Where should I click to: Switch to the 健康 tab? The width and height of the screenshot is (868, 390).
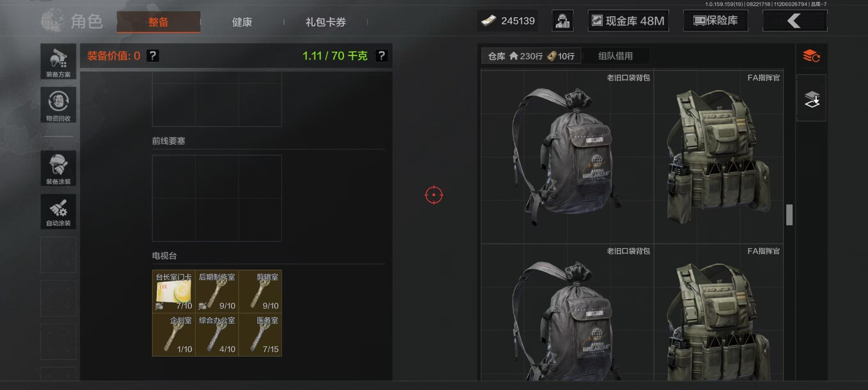(x=242, y=22)
